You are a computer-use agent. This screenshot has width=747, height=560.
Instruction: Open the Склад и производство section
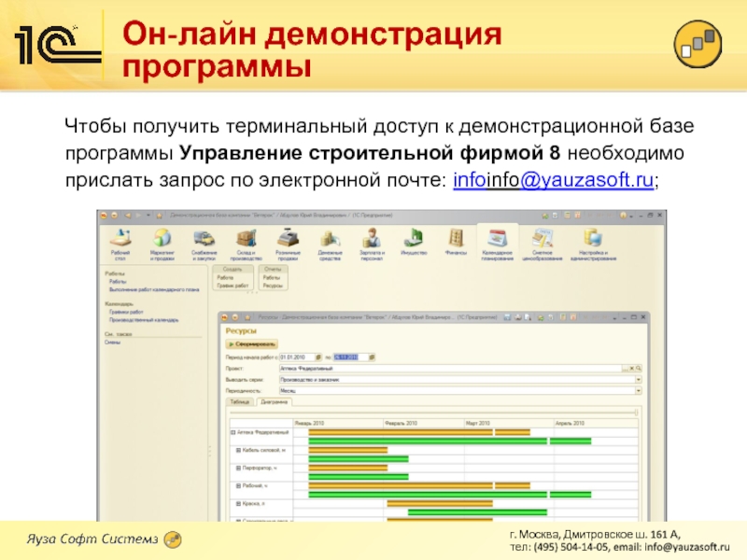[x=246, y=244]
